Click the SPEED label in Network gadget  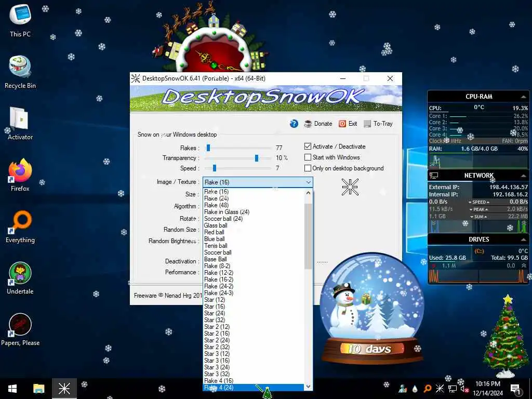tap(478, 202)
